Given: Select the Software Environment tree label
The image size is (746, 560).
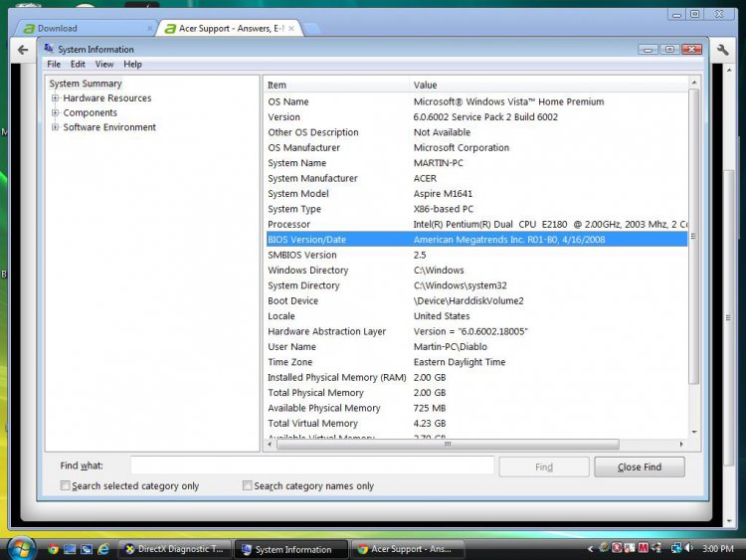Looking at the screenshot, I should click(109, 127).
